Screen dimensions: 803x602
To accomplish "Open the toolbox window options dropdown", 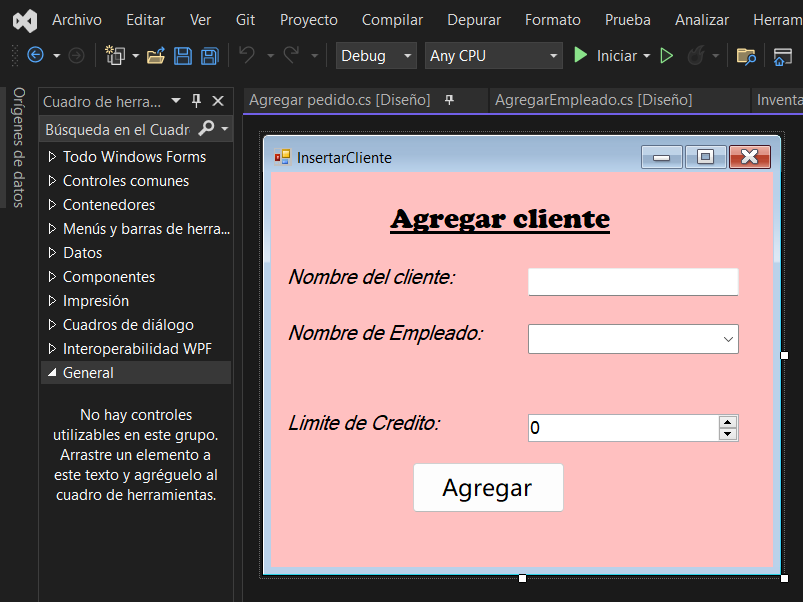I will [x=176, y=100].
